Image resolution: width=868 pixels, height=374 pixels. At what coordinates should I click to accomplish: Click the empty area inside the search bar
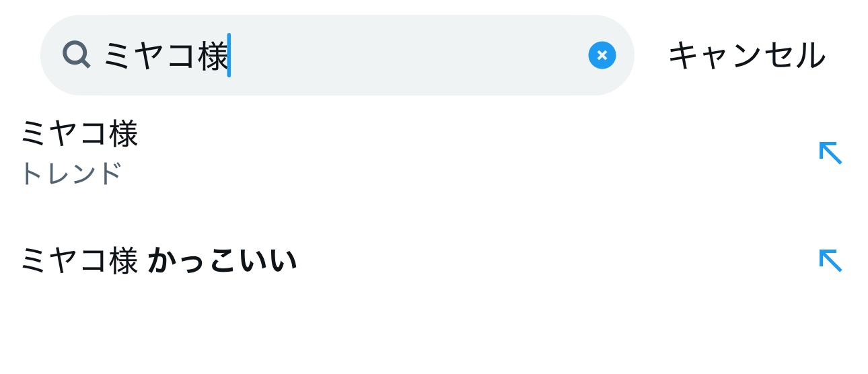click(404, 55)
